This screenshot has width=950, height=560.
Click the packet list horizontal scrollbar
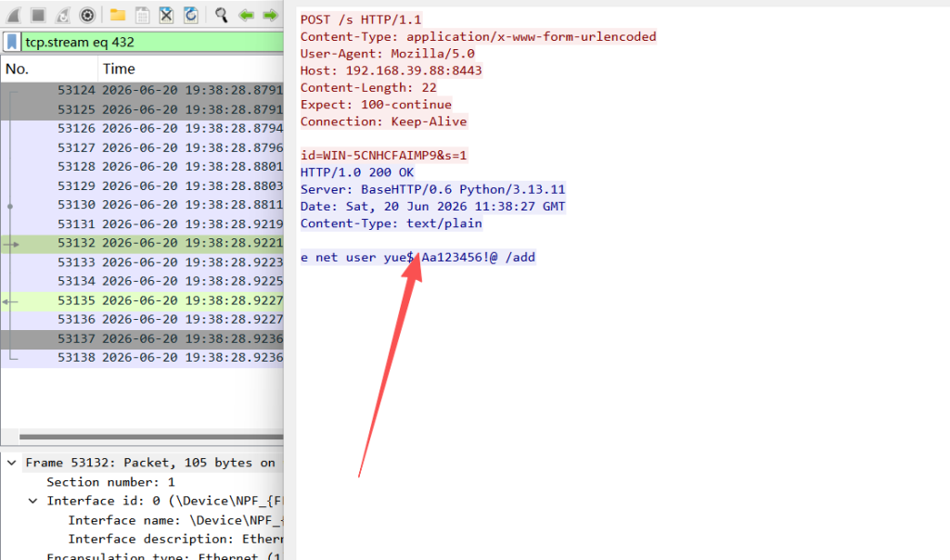tap(151, 436)
